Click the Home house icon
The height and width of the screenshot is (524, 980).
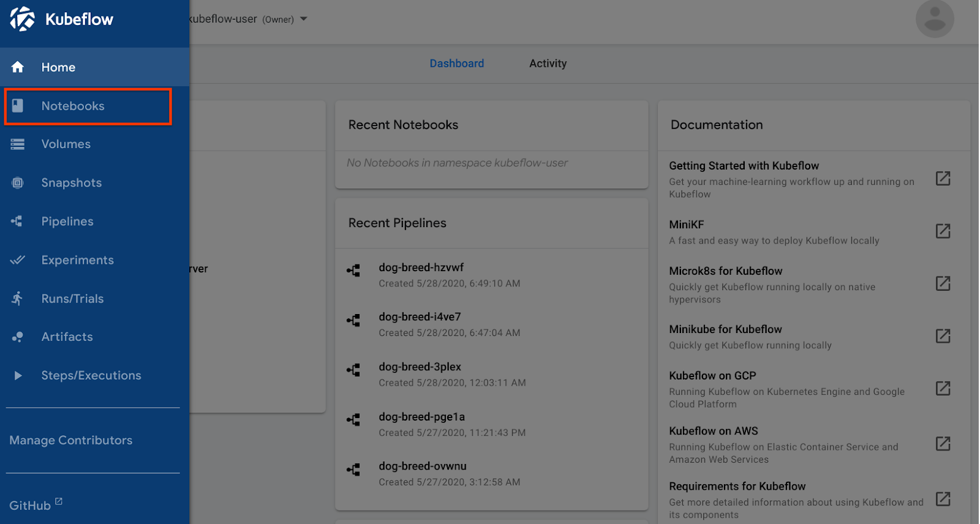tap(18, 67)
